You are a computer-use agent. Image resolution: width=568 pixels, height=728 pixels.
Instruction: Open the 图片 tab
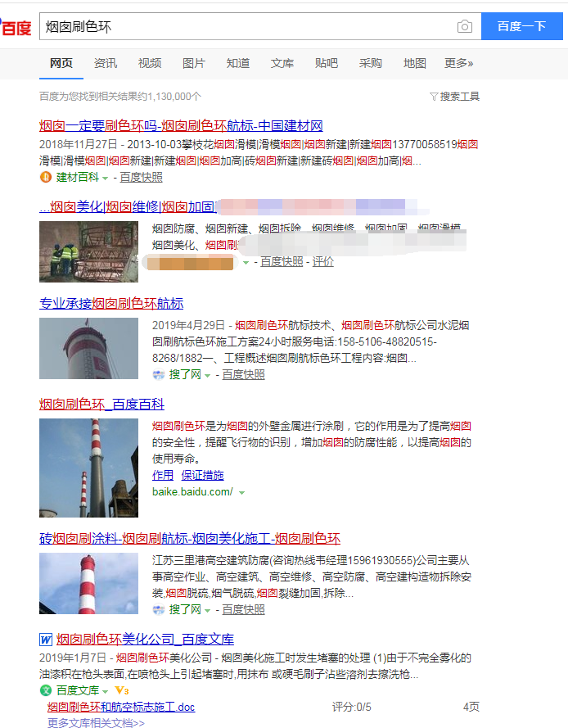click(x=193, y=63)
